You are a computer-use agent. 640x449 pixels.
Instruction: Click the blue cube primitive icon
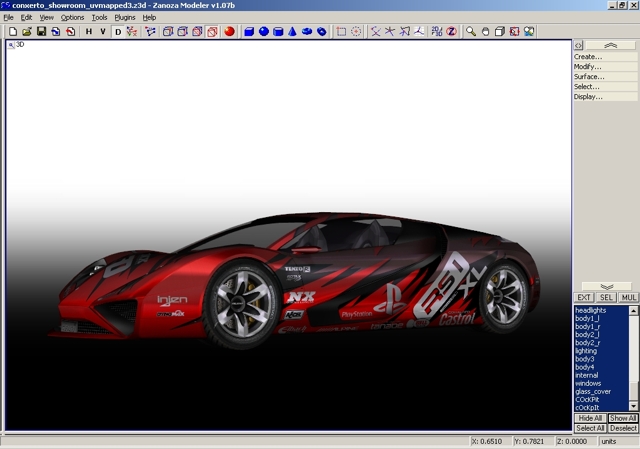coord(249,31)
